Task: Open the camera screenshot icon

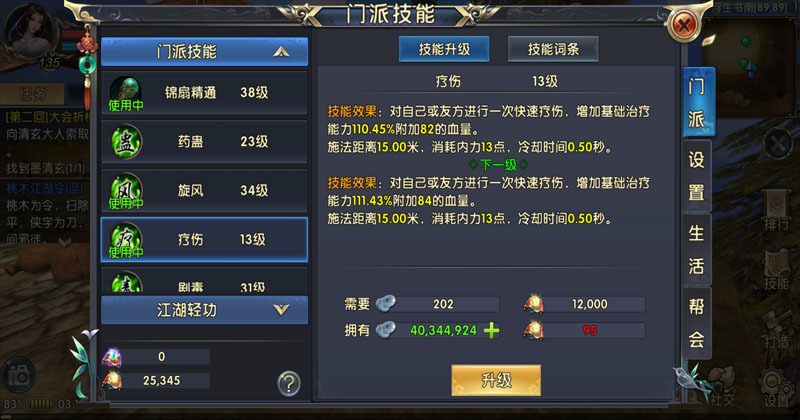Action: 19,376
